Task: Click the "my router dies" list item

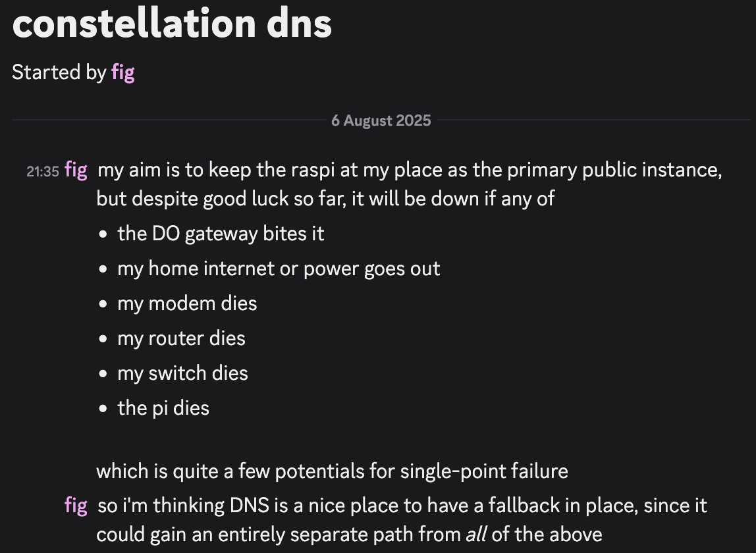Action: coord(181,338)
